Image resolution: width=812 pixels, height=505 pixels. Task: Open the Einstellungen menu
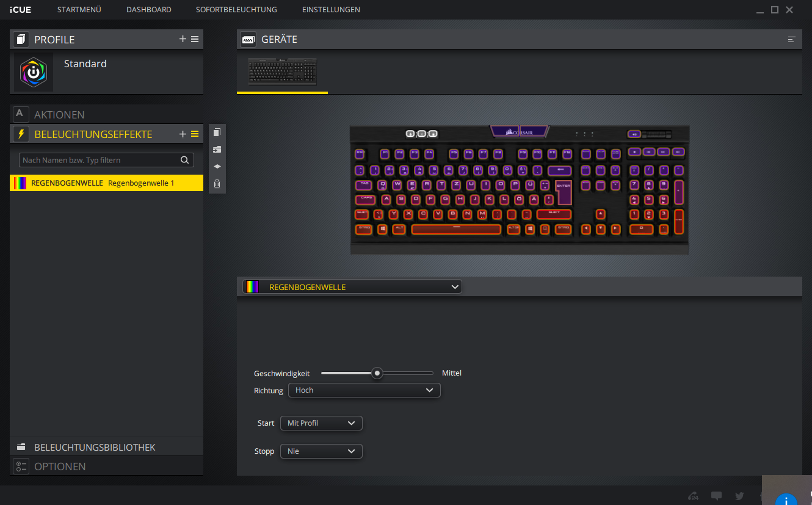point(331,10)
